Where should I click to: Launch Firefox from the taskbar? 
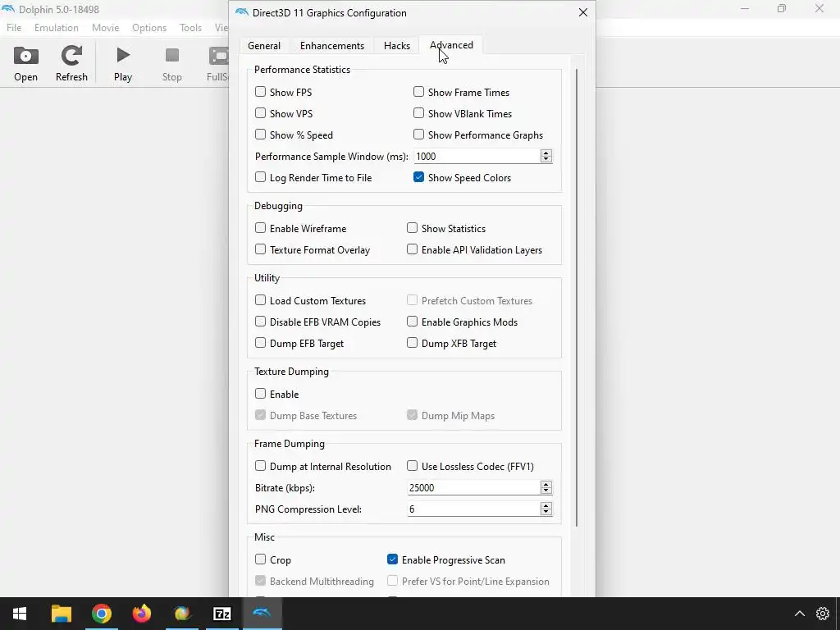[x=141, y=614]
